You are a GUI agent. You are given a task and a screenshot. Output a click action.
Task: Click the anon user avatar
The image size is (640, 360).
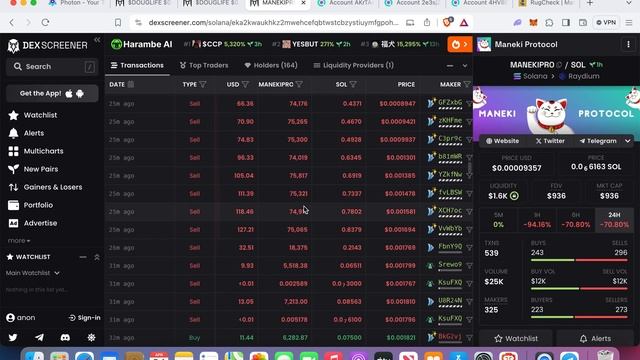click(11, 318)
